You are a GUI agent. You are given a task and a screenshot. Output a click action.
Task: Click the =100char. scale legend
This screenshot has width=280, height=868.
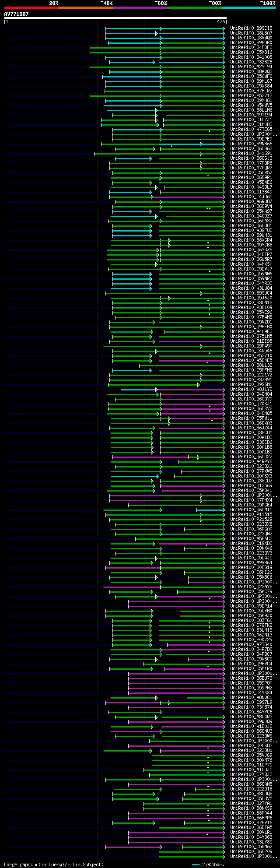(x=209, y=864)
